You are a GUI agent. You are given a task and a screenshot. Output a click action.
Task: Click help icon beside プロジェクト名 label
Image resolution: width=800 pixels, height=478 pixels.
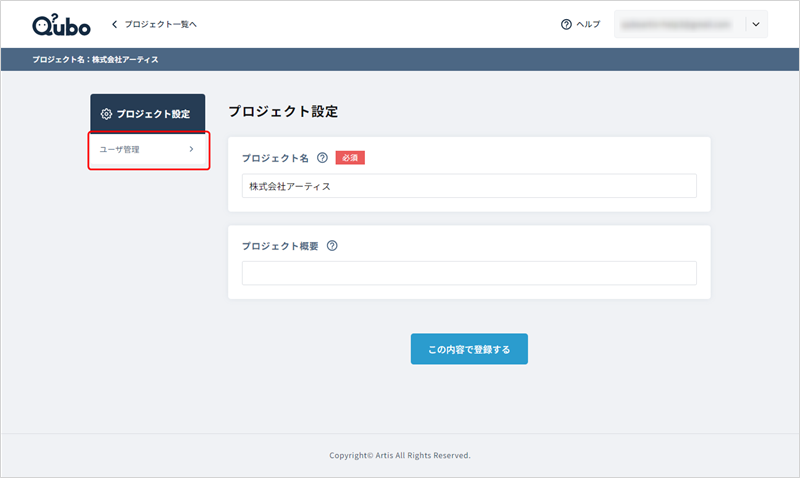[x=322, y=158]
